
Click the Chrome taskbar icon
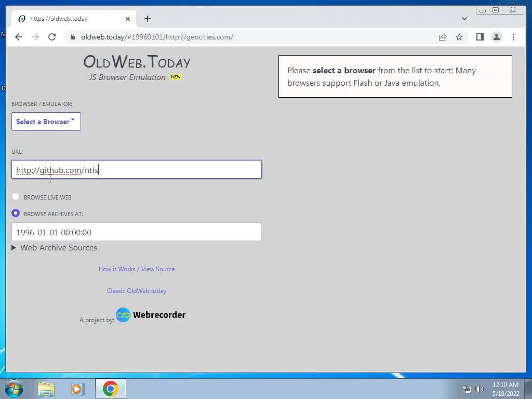tap(111, 389)
